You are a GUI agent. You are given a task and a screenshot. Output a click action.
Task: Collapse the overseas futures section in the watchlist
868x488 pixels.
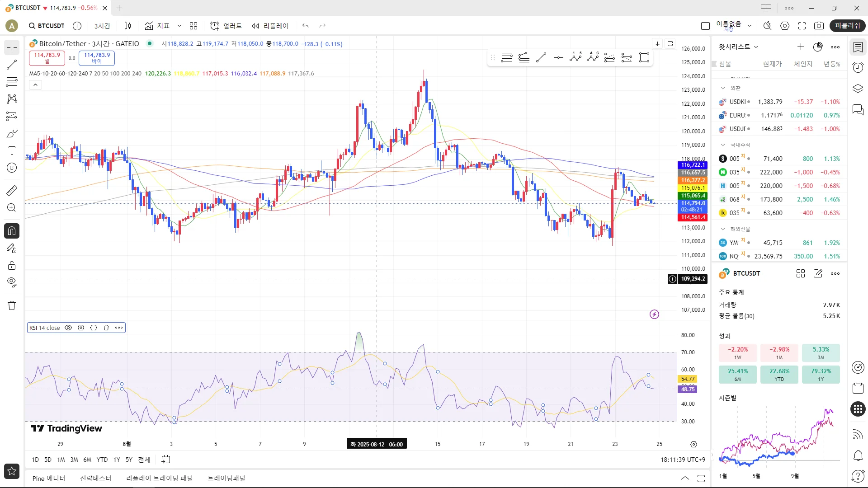722,229
